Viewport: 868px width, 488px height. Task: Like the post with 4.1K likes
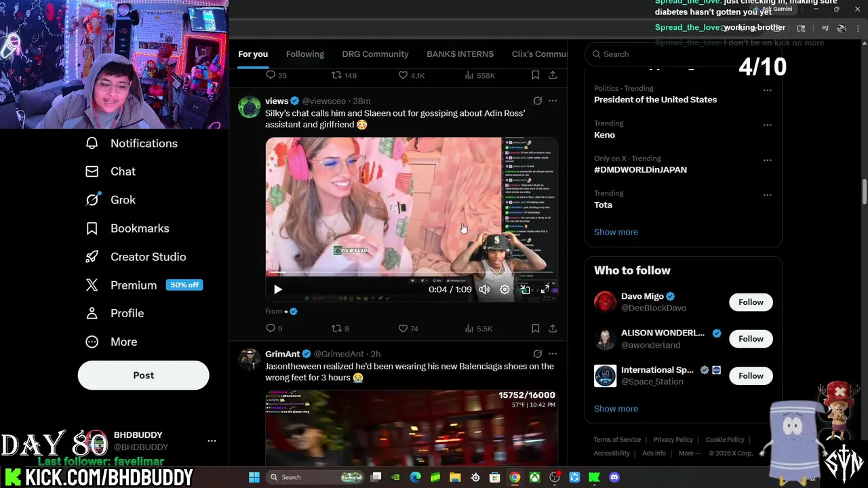point(403,75)
